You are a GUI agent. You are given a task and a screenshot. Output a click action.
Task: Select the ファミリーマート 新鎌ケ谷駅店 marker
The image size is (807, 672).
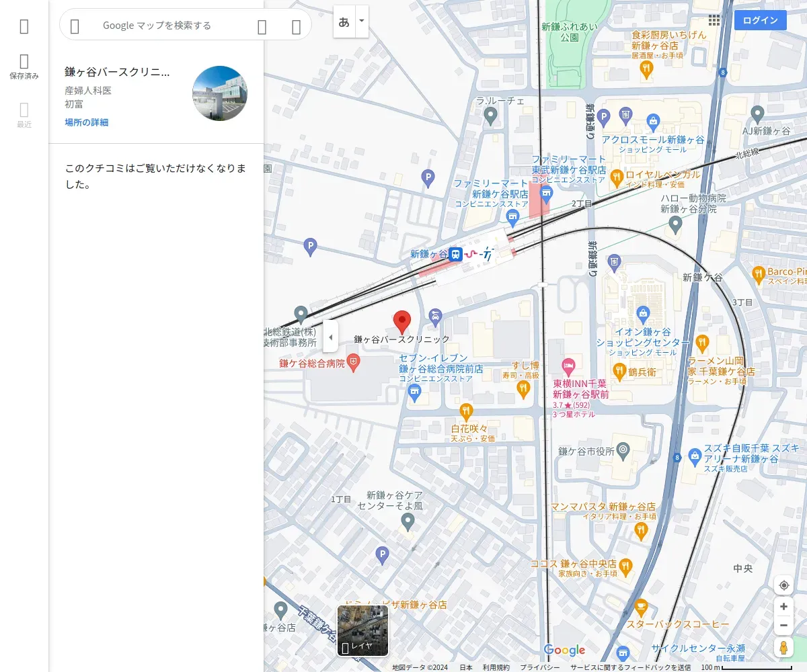[513, 216]
